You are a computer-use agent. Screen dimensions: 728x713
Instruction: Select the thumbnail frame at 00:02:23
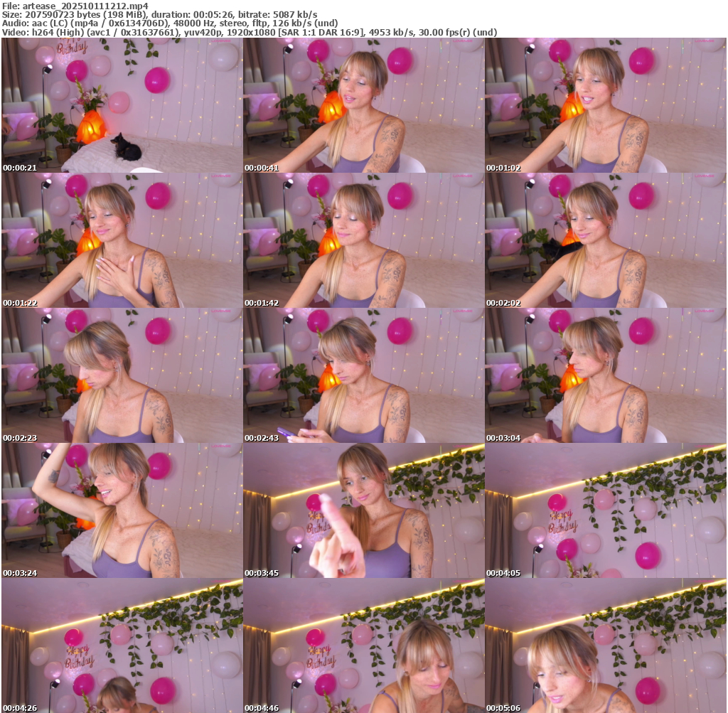(122, 375)
